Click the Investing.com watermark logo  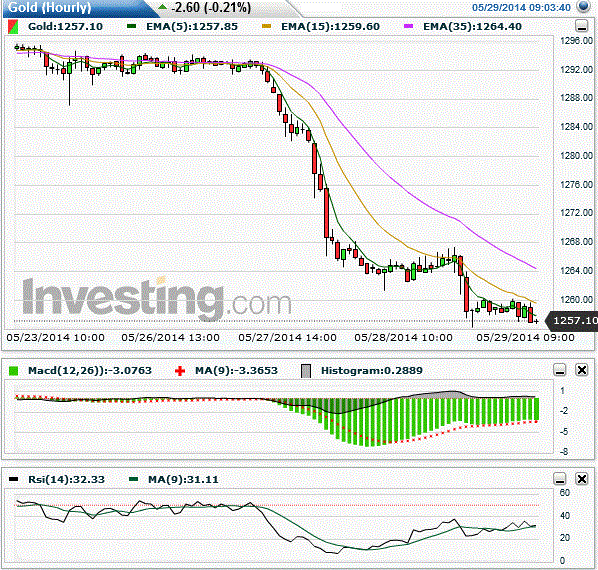(x=157, y=298)
